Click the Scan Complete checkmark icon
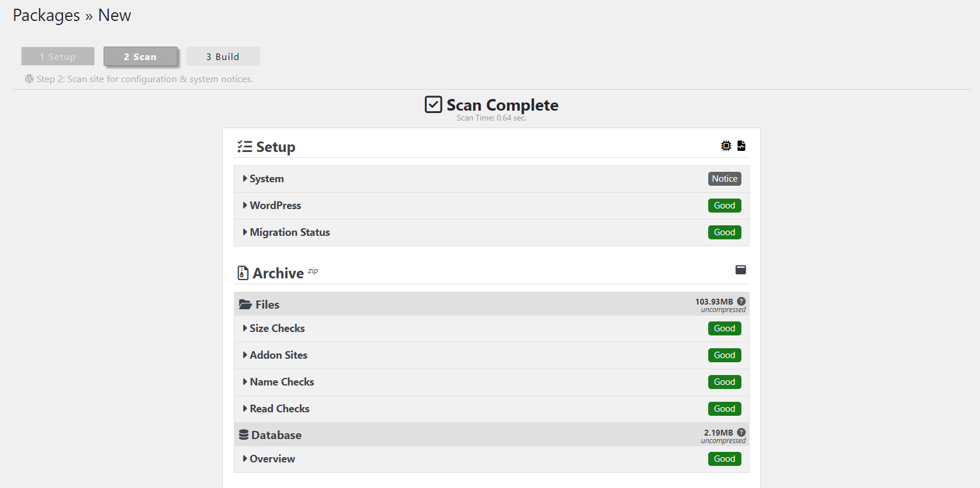 click(433, 105)
